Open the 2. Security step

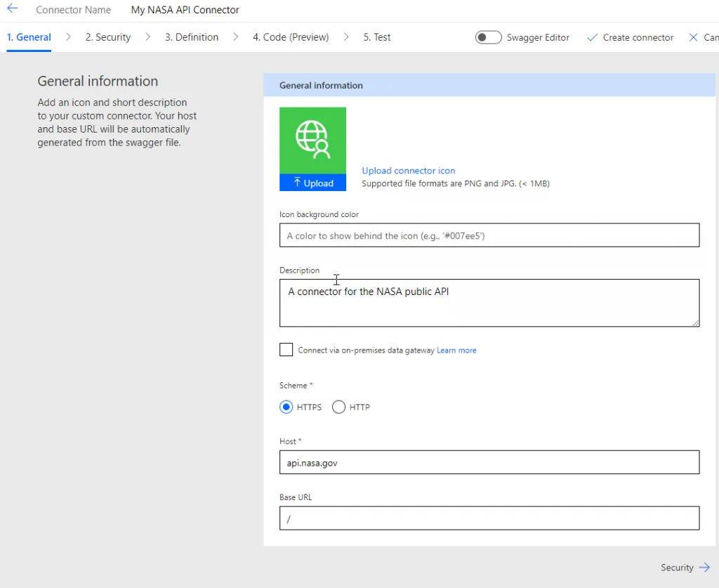108,37
